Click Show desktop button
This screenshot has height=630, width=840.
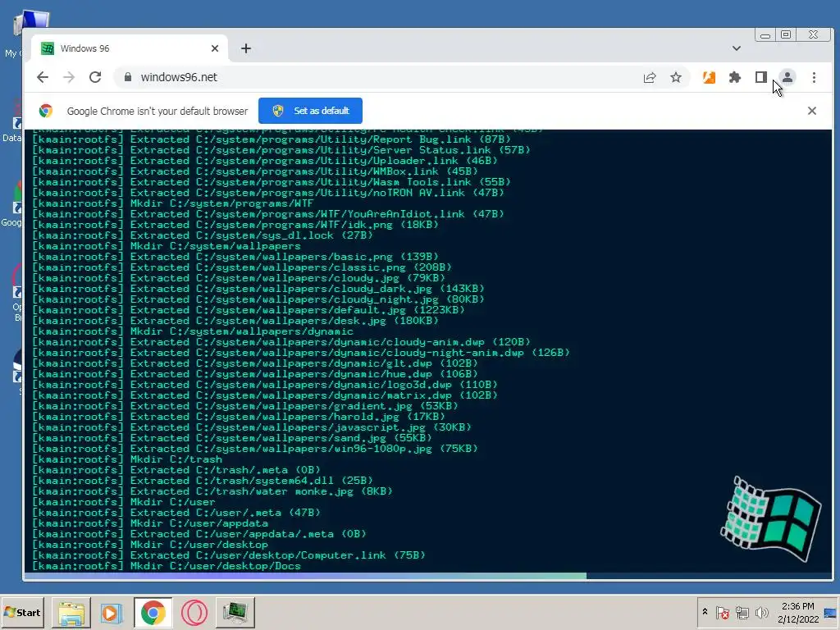(x=832, y=612)
